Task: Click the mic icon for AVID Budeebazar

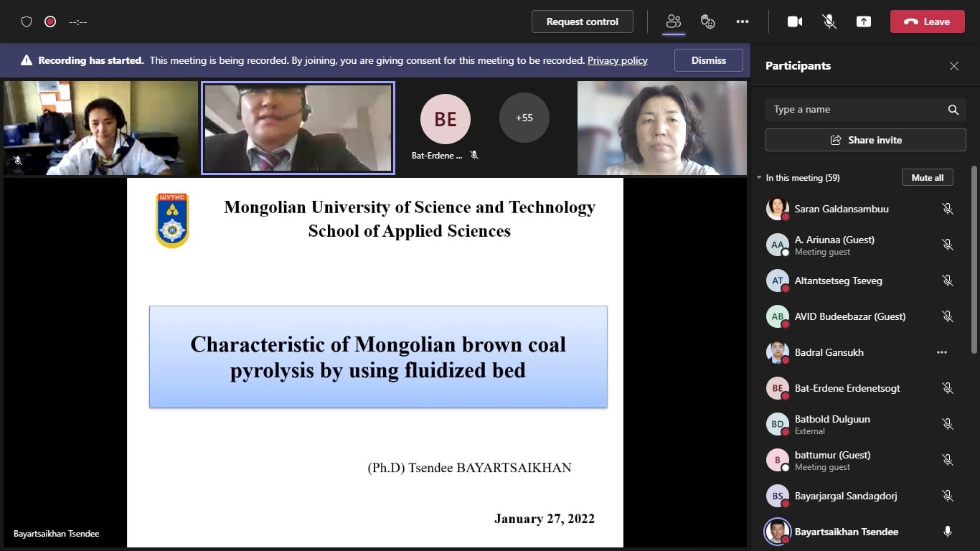Action: [x=948, y=316]
